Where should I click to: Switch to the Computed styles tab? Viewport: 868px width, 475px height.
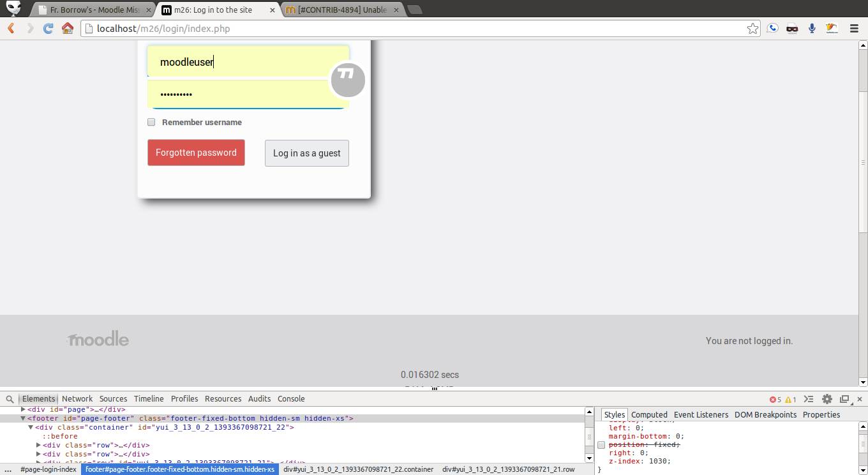(649, 414)
